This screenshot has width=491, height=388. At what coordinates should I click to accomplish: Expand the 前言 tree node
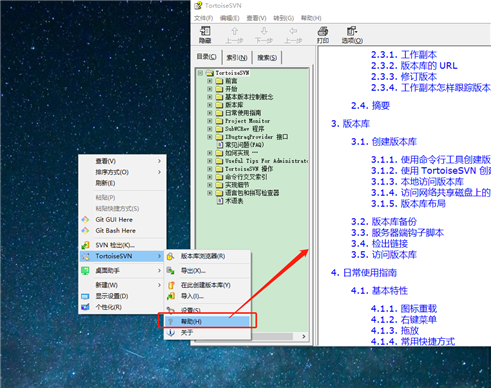tap(210, 81)
